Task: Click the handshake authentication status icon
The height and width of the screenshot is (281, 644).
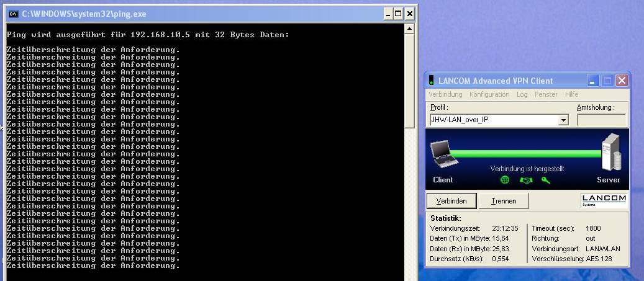Action: (x=526, y=180)
